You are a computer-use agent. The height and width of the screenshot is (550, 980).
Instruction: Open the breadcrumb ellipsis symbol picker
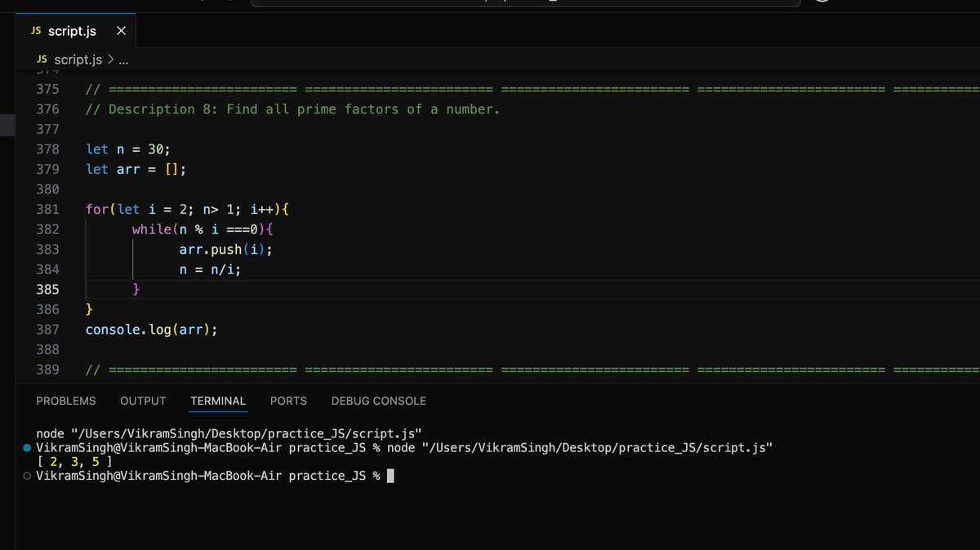(124, 60)
